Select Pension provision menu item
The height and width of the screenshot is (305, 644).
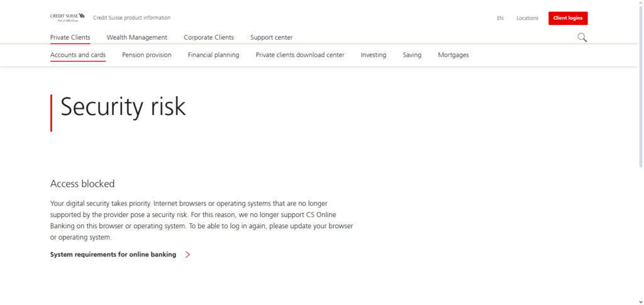click(x=147, y=55)
